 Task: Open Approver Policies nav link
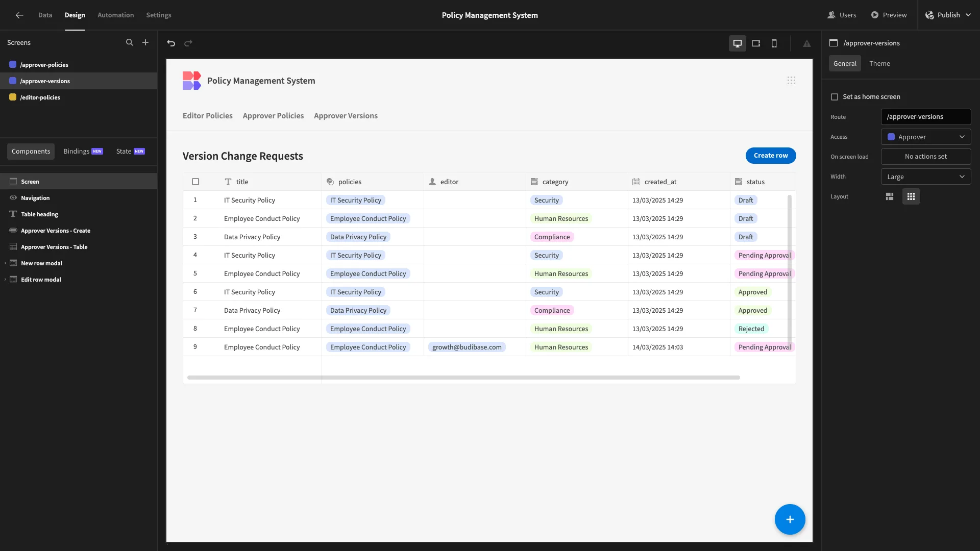(x=273, y=116)
